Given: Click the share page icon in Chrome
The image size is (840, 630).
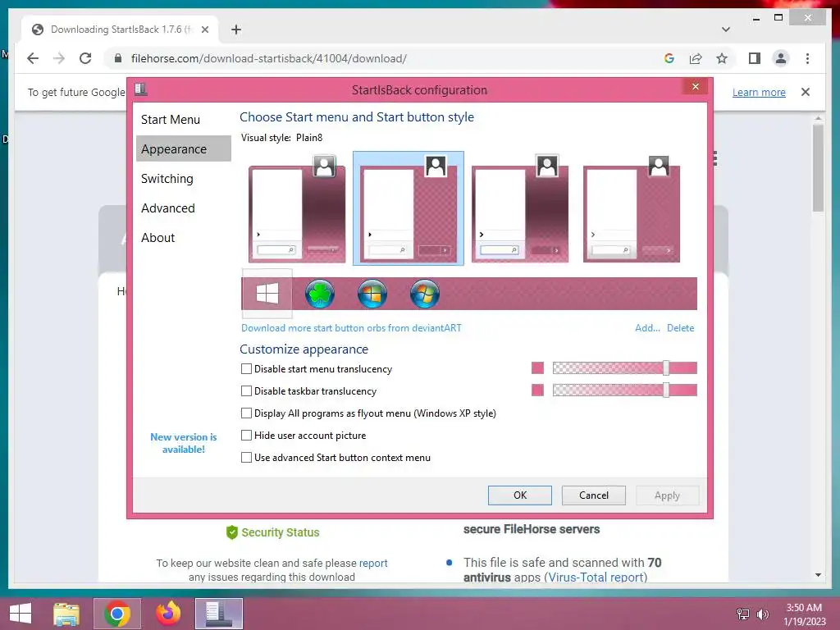Looking at the screenshot, I should [696, 58].
